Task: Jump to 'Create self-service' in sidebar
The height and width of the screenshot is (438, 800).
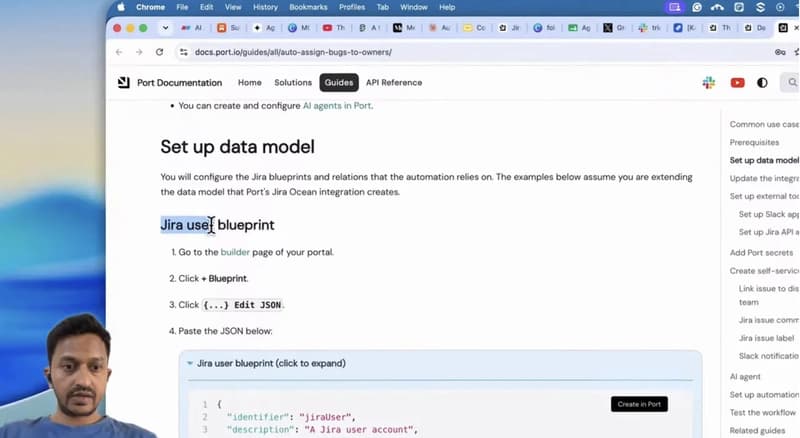Action: tap(764, 271)
